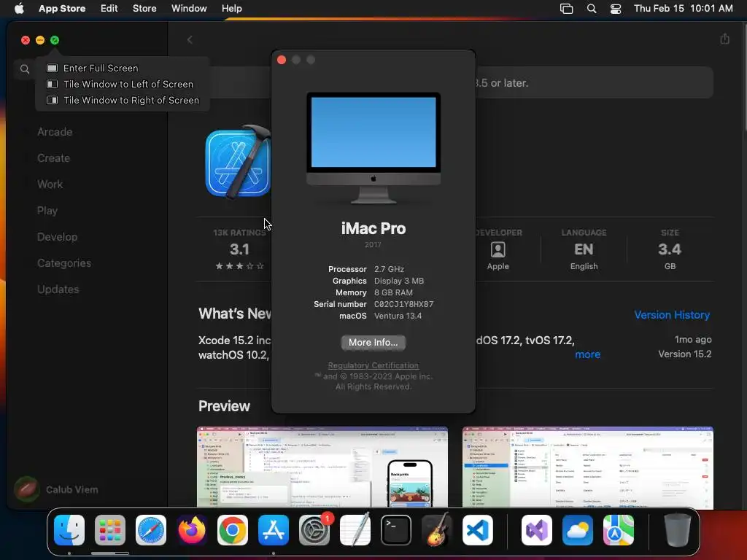This screenshot has height=560, width=747.
Task: Open the Edit menu
Action: click(x=109, y=8)
